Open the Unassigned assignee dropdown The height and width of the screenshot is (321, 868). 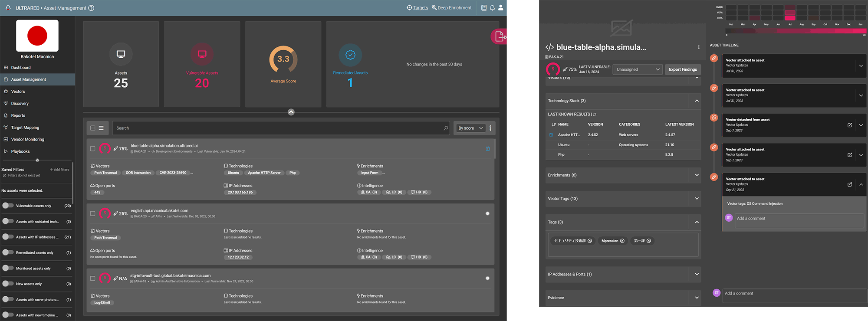[638, 69]
